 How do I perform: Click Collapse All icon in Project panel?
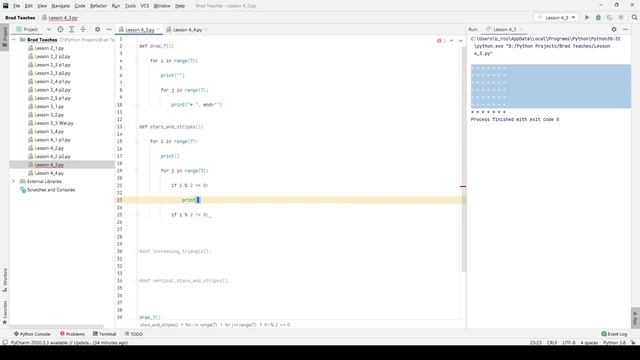click(83, 29)
